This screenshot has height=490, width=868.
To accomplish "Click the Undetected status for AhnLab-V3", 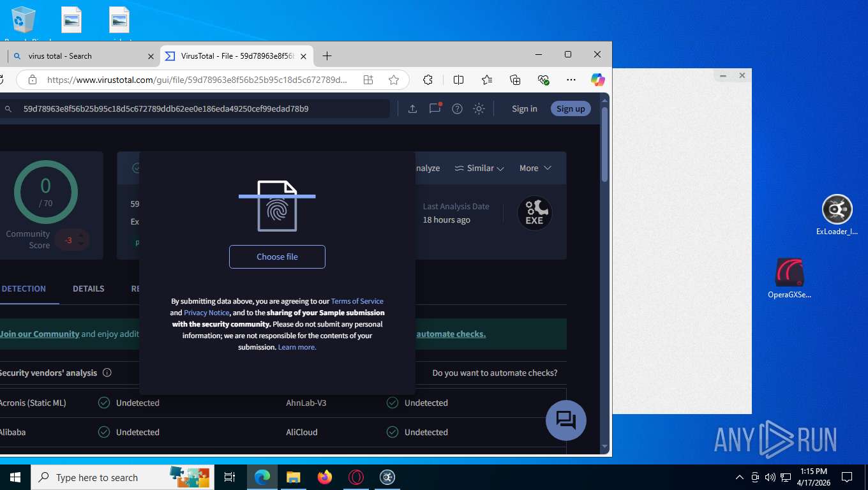I will click(x=426, y=403).
